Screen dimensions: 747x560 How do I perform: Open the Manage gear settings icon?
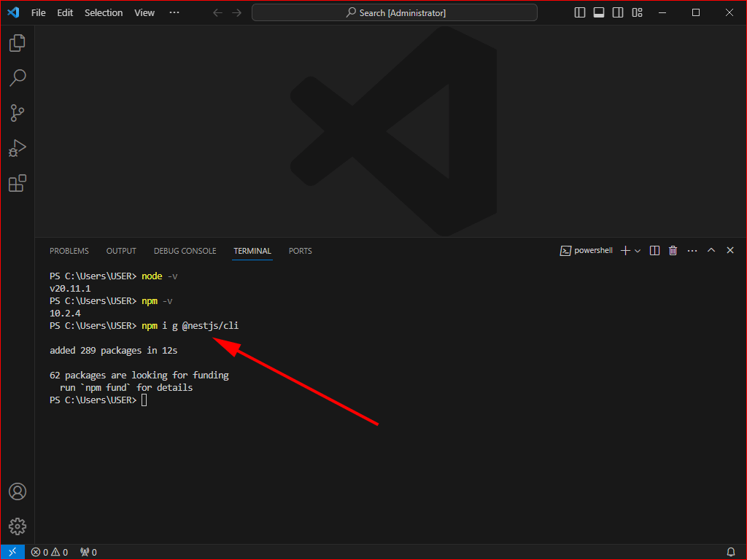click(18, 526)
